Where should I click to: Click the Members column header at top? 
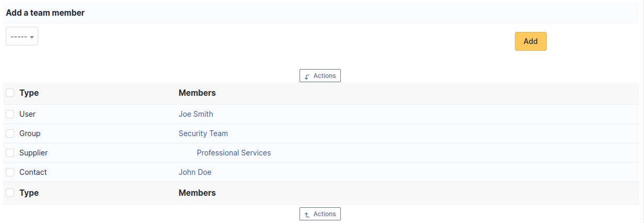[x=197, y=93]
